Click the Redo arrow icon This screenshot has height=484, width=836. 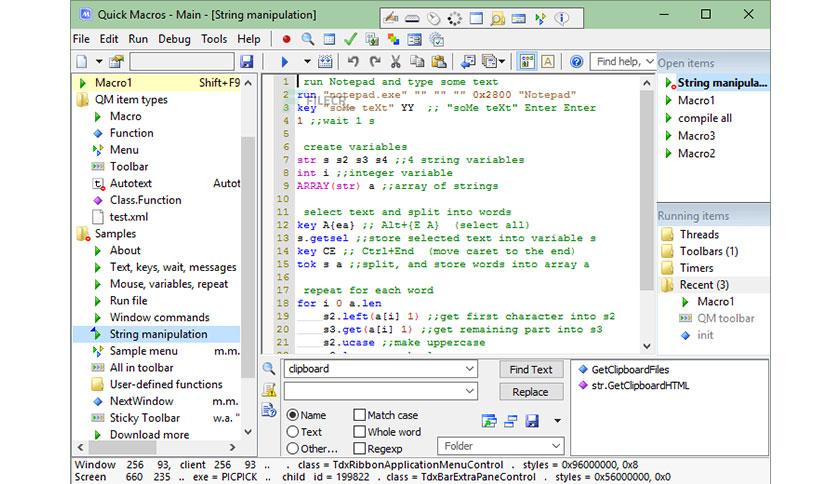375,62
